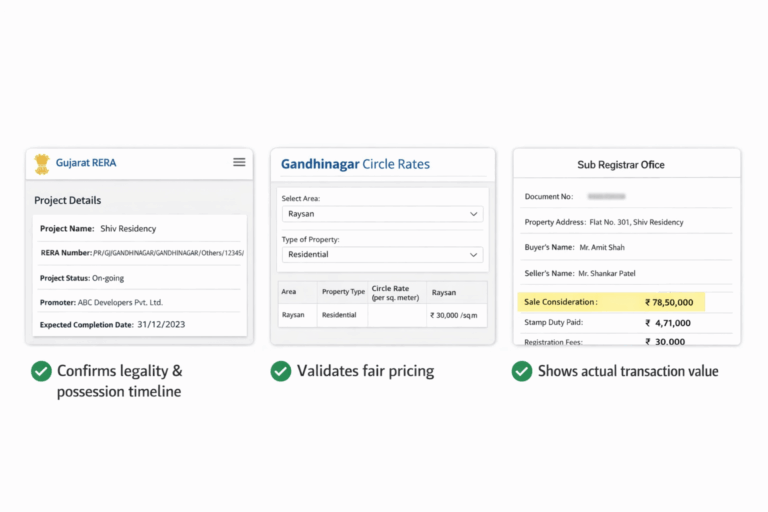Screen dimensions: 768x512
Task: Click the green checkmark beside Validates fair pricing
Action: (281, 371)
